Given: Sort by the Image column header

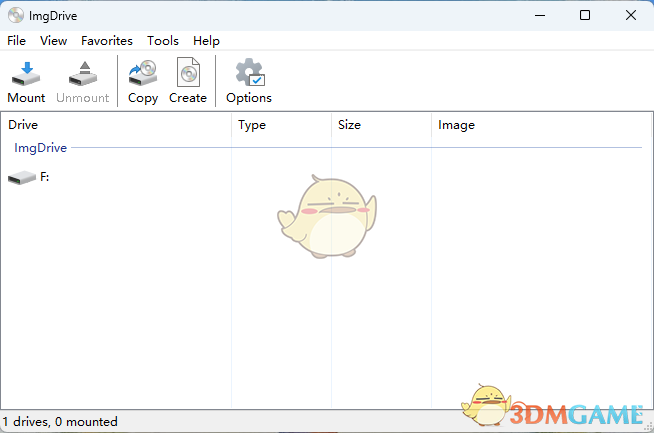Looking at the screenshot, I should pyautogui.click(x=541, y=125).
